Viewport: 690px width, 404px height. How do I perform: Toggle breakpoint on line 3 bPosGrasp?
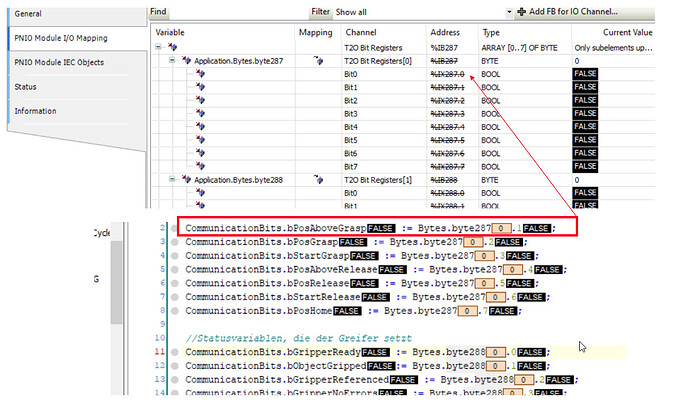175,242
